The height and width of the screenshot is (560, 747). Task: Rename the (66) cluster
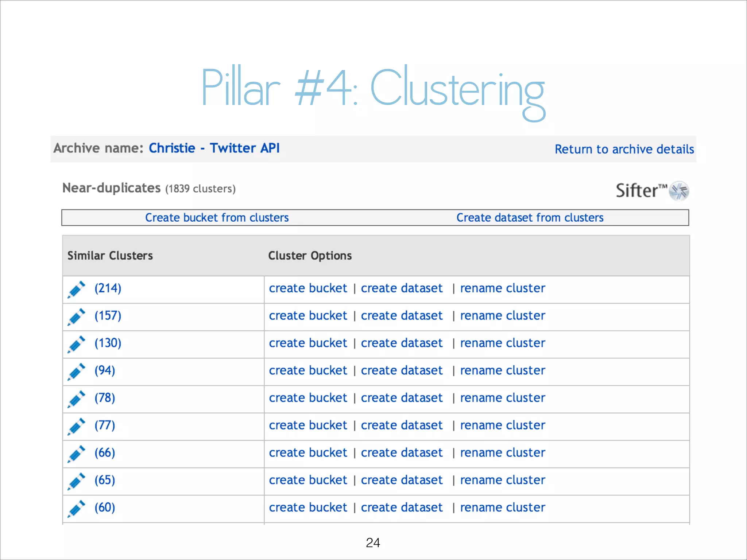tap(503, 453)
